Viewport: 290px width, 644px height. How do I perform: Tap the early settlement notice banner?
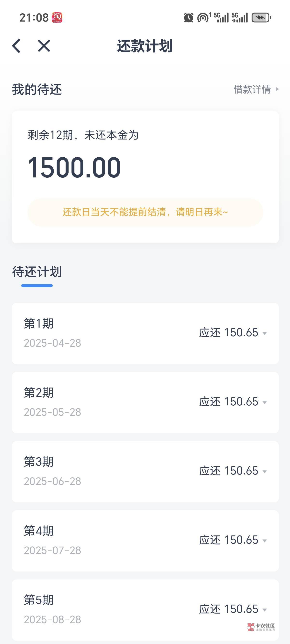[x=145, y=212]
